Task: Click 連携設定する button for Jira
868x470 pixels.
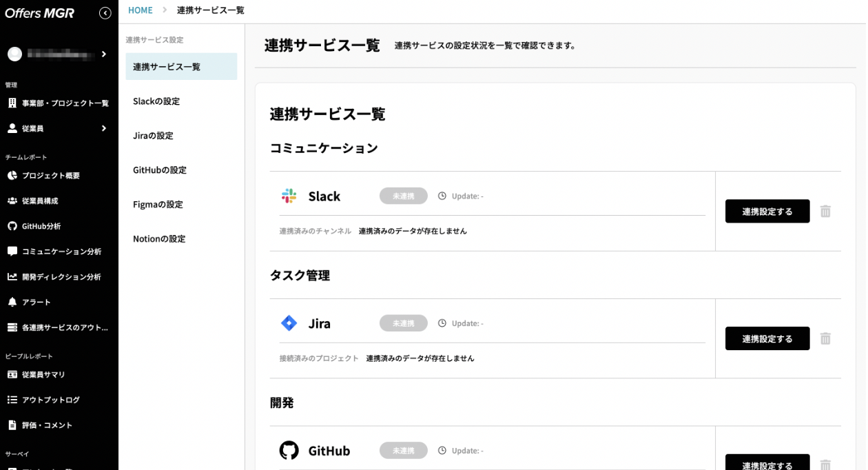Action: [767, 338]
